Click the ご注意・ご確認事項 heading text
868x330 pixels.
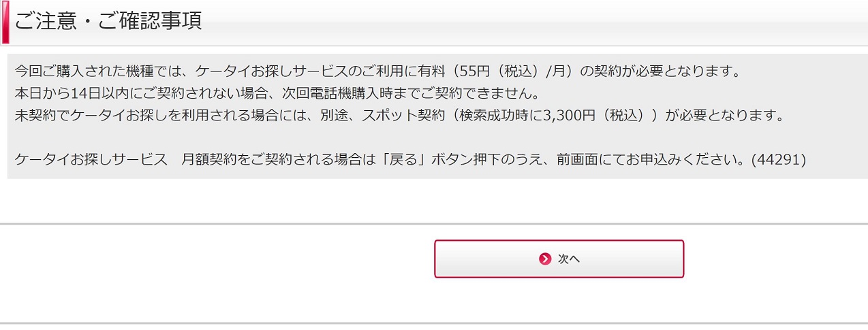coord(108,20)
